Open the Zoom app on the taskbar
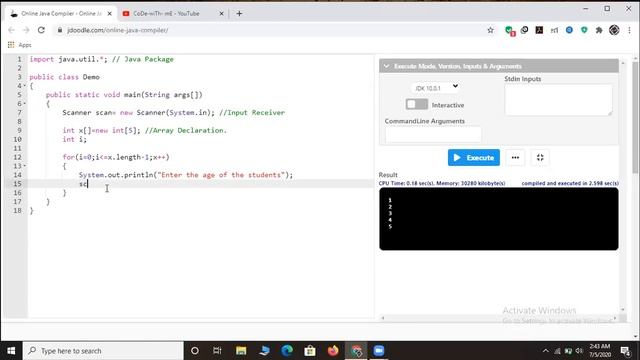Image resolution: width=640 pixels, height=360 pixels. (x=379, y=351)
